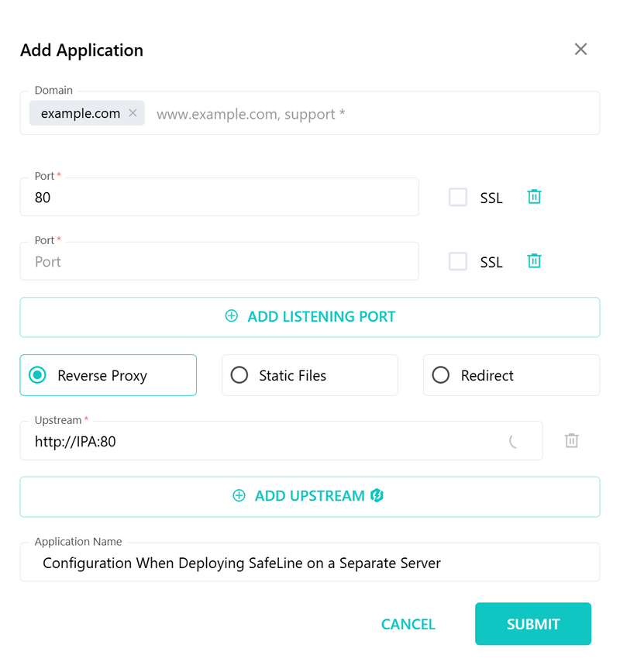Screen dimensions: 620x672
Task: Click the plus icon in Add Listening Port
Action: tap(232, 316)
